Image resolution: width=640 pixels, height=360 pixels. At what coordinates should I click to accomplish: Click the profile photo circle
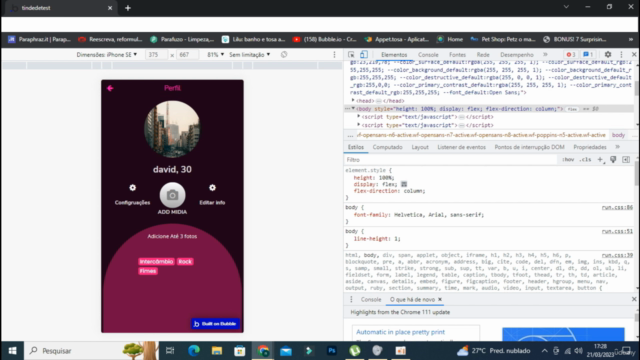pyautogui.click(x=172, y=129)
